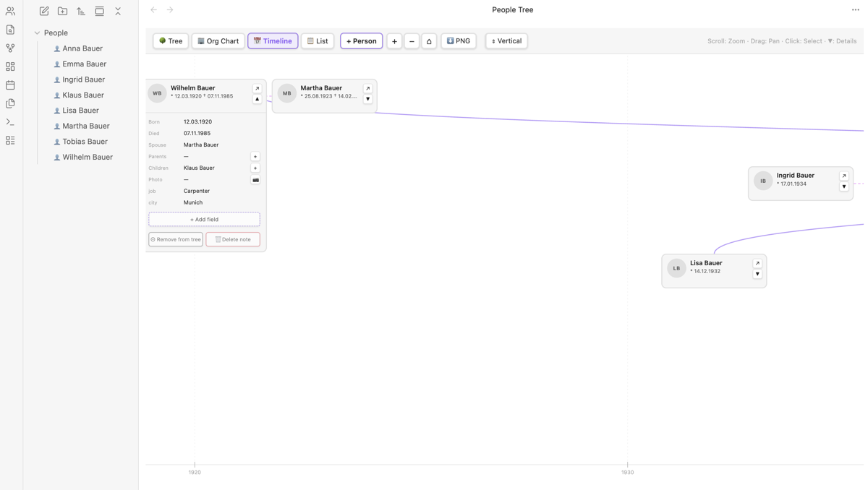868x490 pixels.
Task: Change sort order of files
Action: click(81, 11)
